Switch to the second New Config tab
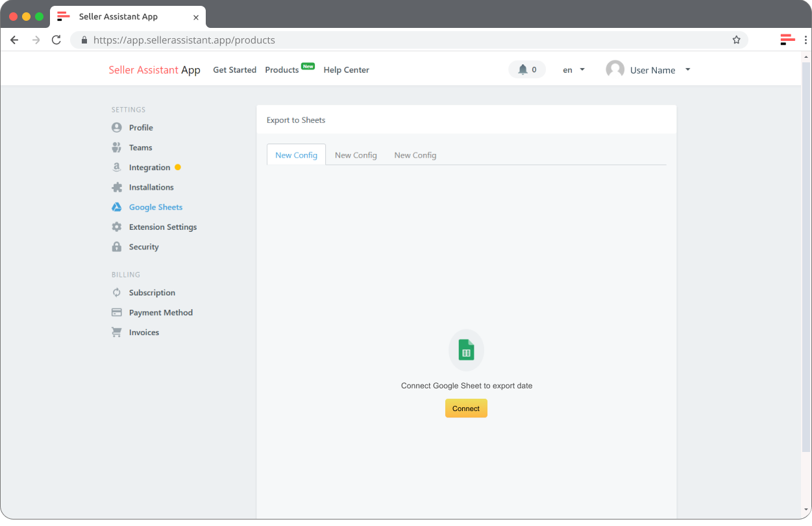812x526 pixels. [x=356, y=155]
